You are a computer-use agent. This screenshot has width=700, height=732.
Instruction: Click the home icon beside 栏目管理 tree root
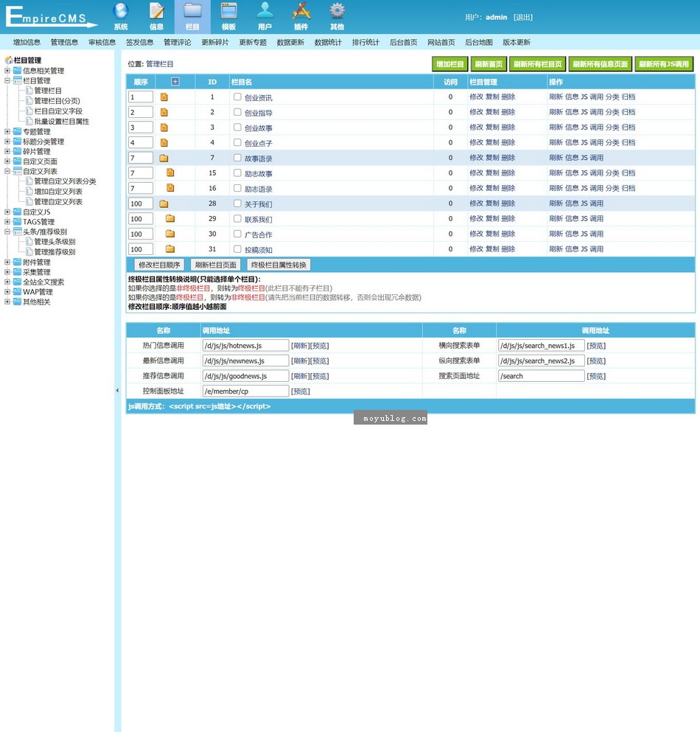tap(8, 60)
